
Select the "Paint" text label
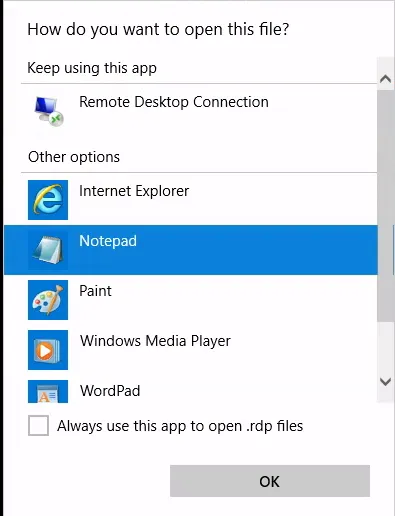point(95,291)
